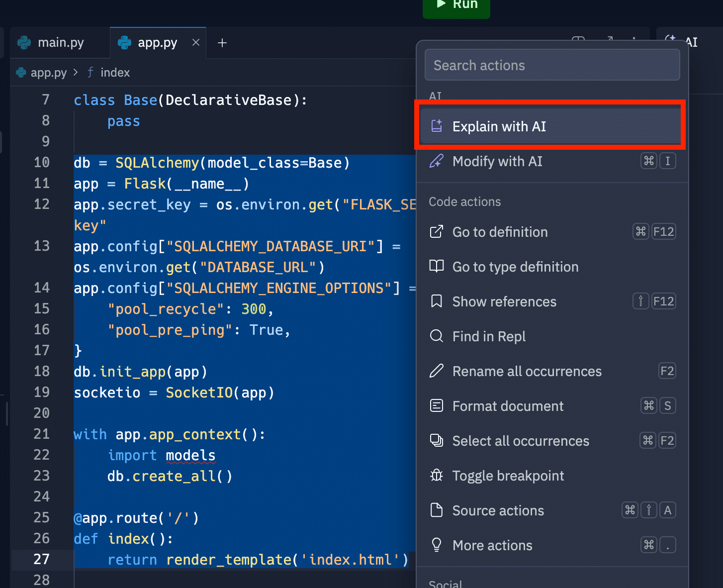The height and width of the screenshot is (588, 723).
Task: Click the Modify with AI wand icon
Action: pos(437,161)
